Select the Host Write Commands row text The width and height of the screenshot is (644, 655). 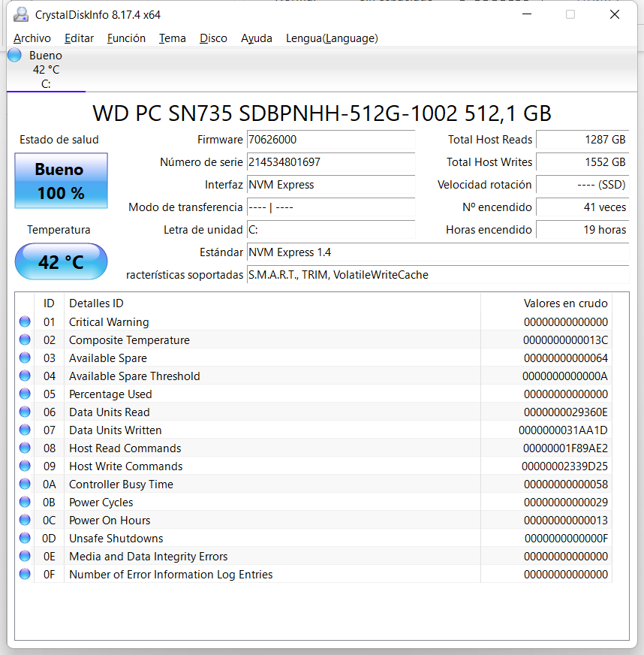126,466
